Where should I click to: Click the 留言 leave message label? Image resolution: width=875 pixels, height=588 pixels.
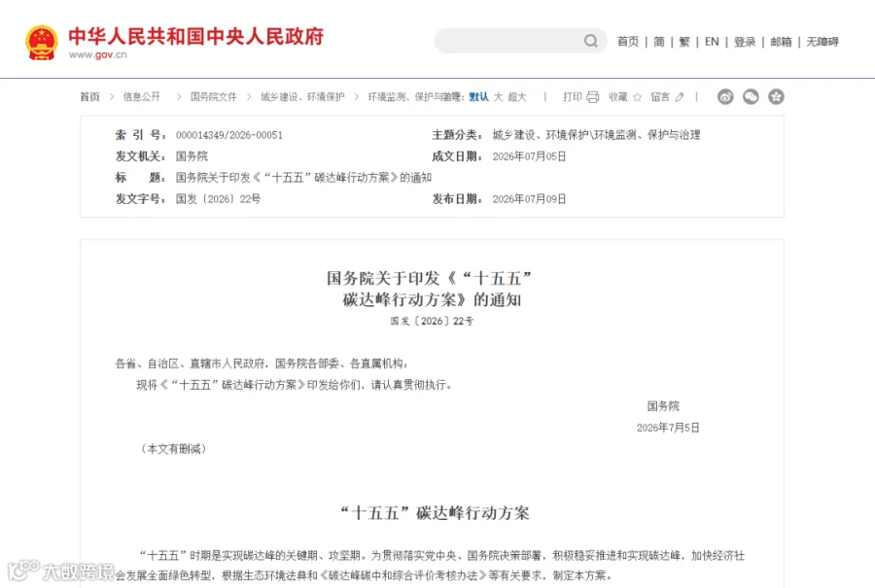click(660, 96)
